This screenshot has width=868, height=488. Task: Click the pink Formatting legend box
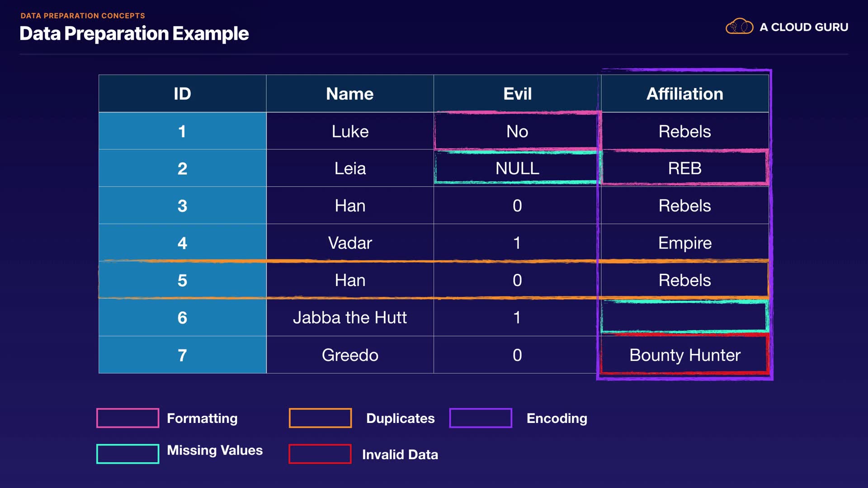tap(127, 418)
